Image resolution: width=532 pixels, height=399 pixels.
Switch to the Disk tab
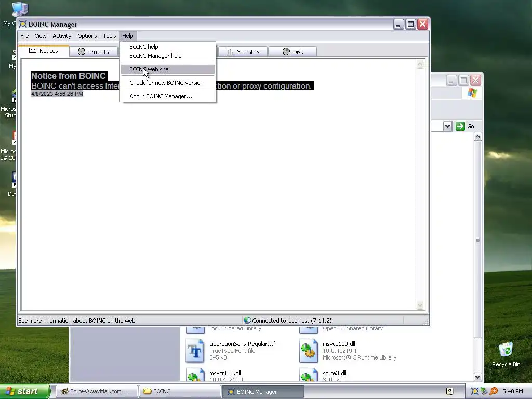tap(293, 52)
